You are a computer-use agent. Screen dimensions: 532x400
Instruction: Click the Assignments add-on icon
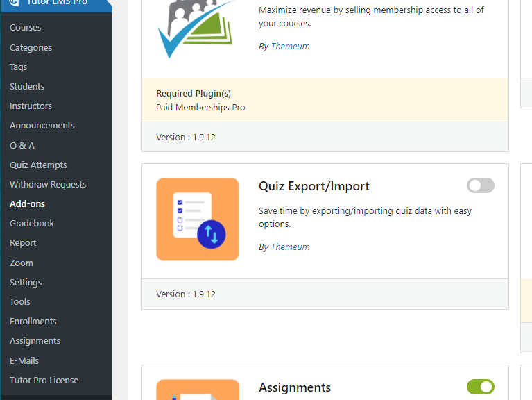coord(198,390)
